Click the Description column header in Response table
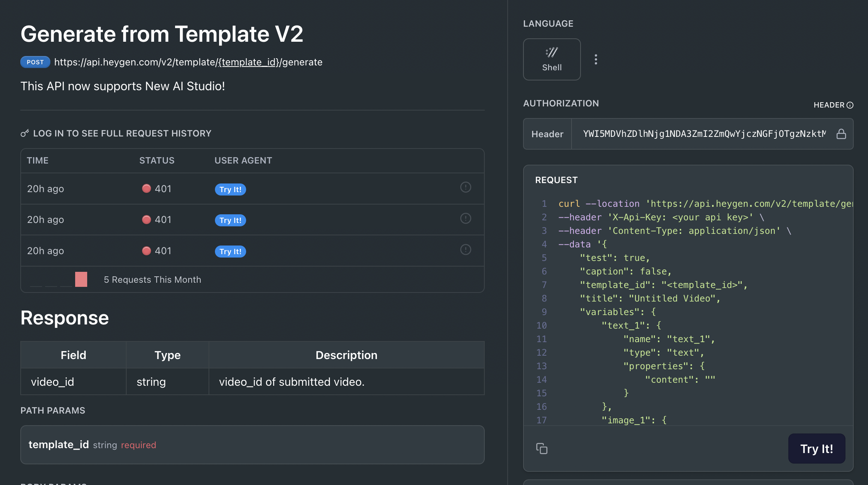Image resolution: width=868 pixels, height=485 pixels. [x=346, y=355]
